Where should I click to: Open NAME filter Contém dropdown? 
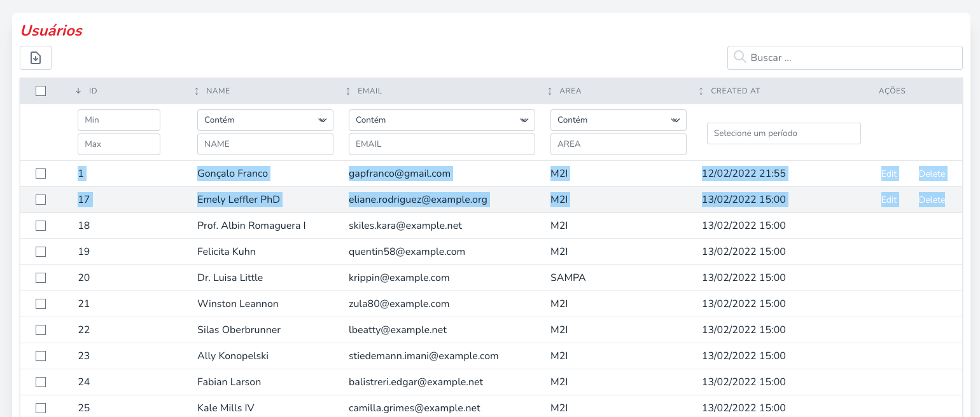(265, 120)
